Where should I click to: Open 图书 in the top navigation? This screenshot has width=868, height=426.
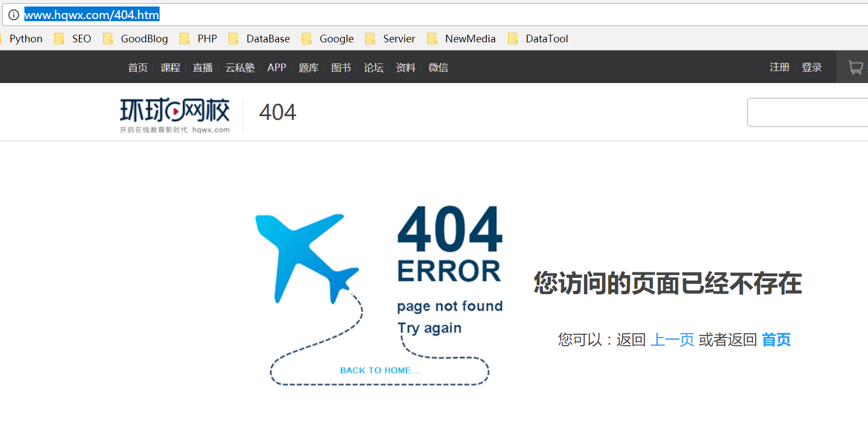pos(341,67)
